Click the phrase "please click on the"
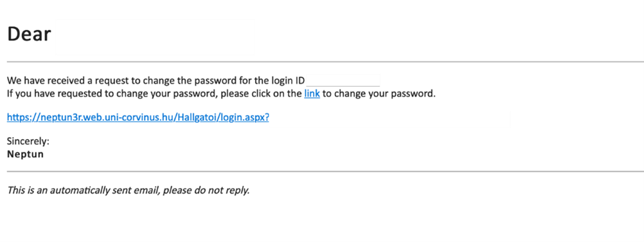Screen dimensions: 644x242 point(261,93)
